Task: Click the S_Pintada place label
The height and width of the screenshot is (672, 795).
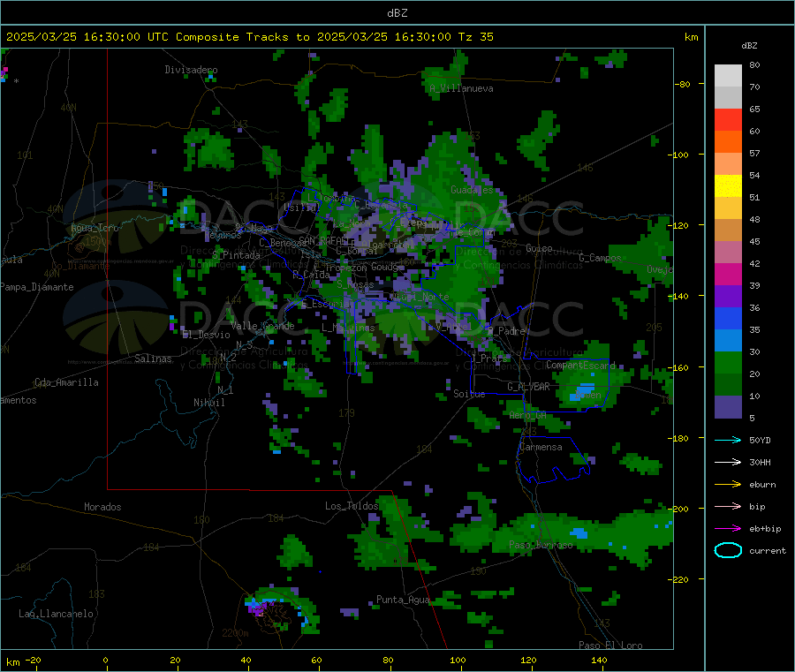Action: pos(236,255)
